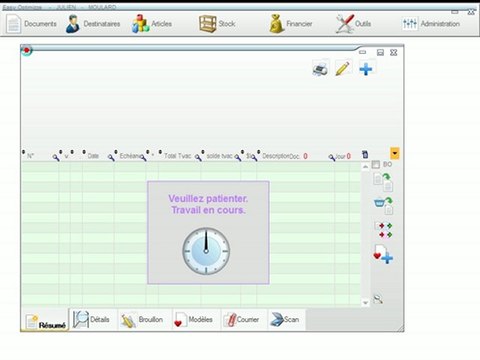Screen dimensions: 480x360
Task: Click the clock in the waiting dialog
Action: coord(206,251)
